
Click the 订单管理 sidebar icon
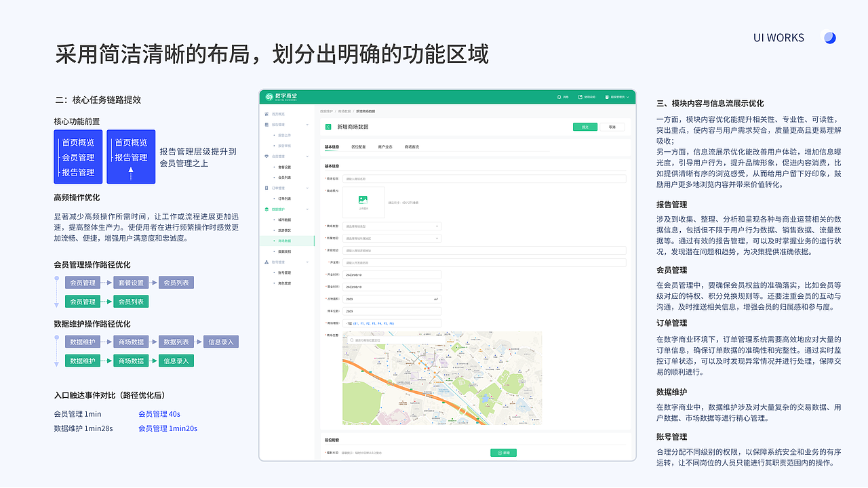[267, 188]
